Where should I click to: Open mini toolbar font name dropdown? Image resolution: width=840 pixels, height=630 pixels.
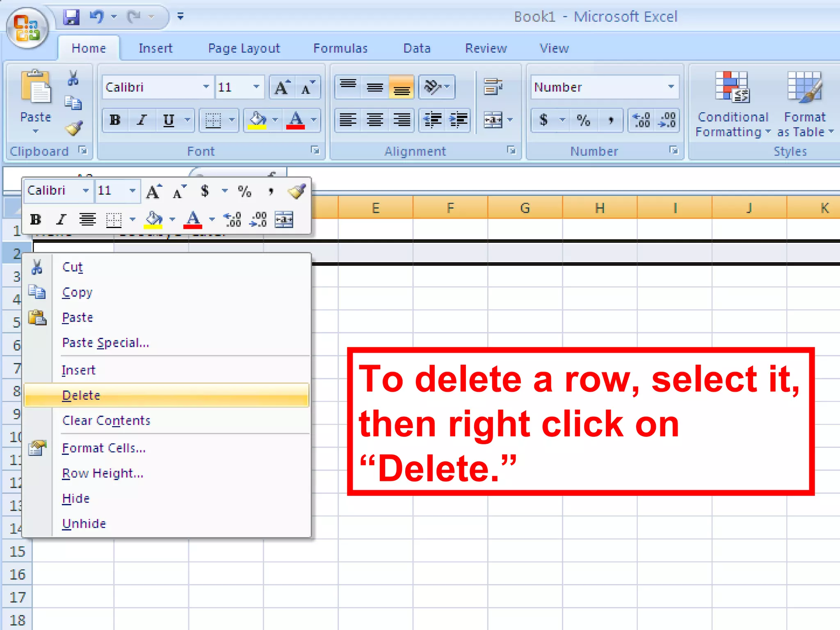[x=85, y=191]
